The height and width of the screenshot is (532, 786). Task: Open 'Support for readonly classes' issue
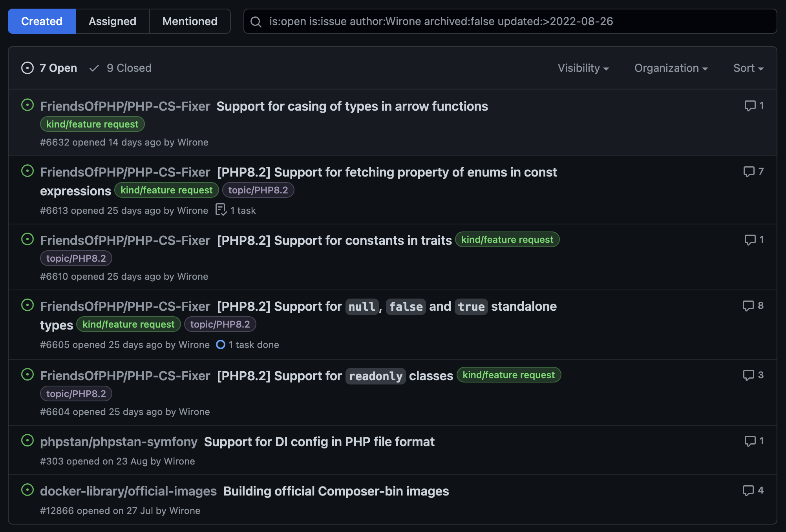335,376
